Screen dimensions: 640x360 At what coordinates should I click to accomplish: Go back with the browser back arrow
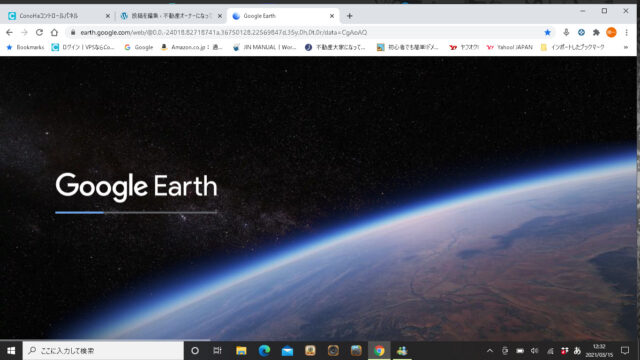tap(9, 32)
